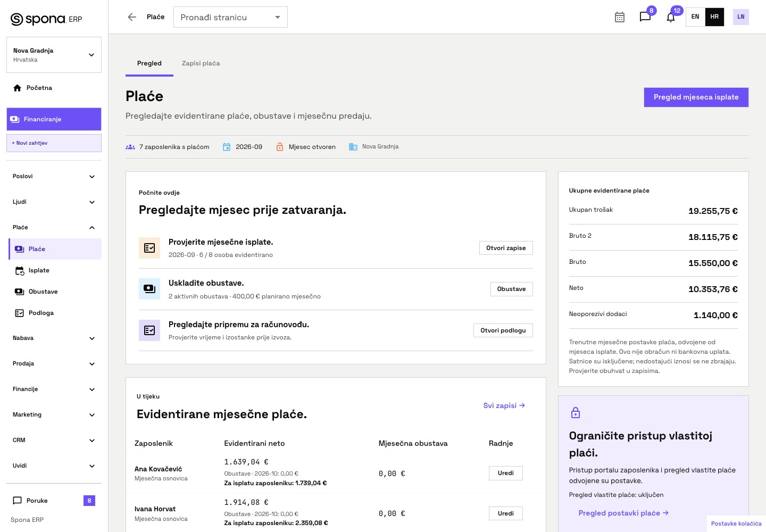Screen dimensions: 766x532
Task: Go to Početna home page
Action: 54,88
